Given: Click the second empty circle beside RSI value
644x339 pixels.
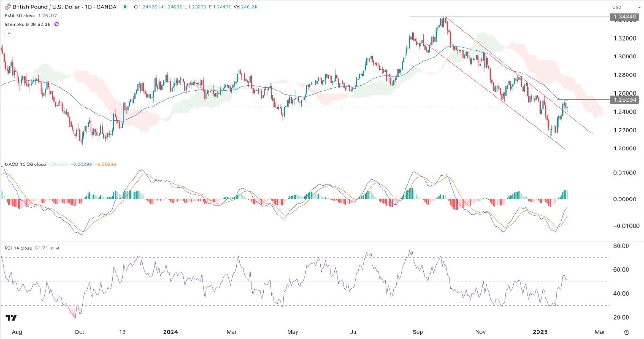Looking at the screenshot, I should [58, 248].
